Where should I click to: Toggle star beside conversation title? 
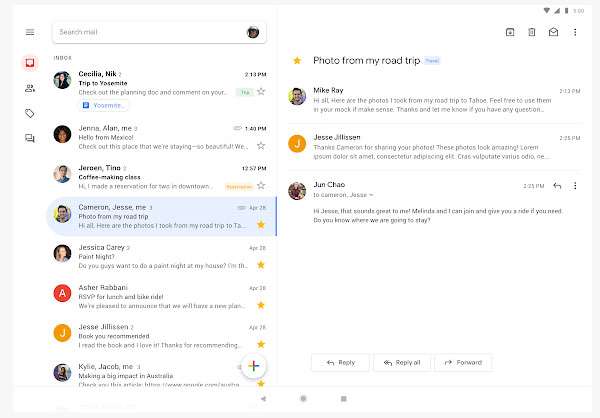(297, 60)
